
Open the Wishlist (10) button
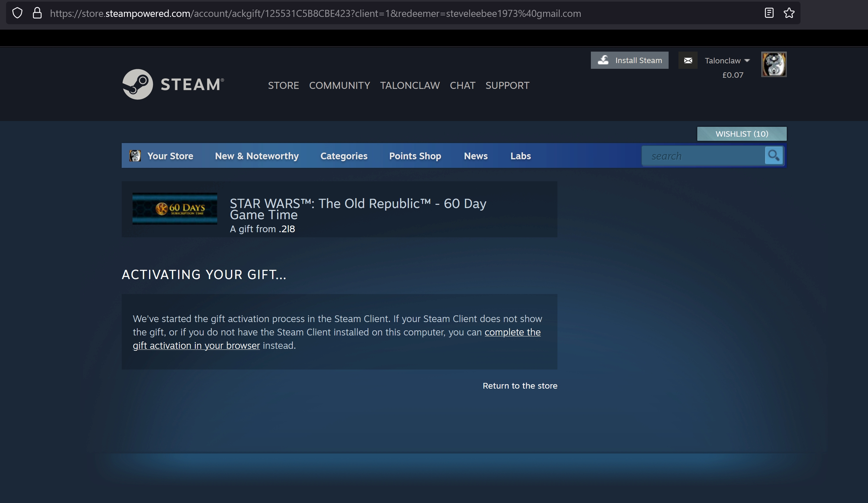tap(742, 134)
